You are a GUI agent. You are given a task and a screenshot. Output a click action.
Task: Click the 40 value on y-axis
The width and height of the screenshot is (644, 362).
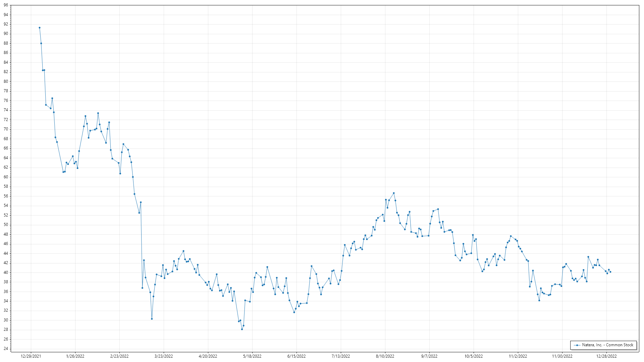tap(6, 273)
